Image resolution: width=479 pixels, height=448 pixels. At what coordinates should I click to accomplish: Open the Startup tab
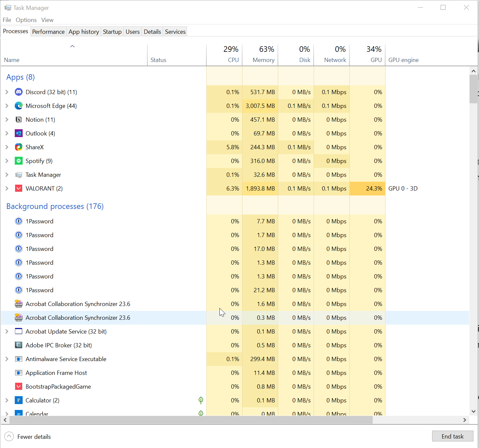point(112,32)
